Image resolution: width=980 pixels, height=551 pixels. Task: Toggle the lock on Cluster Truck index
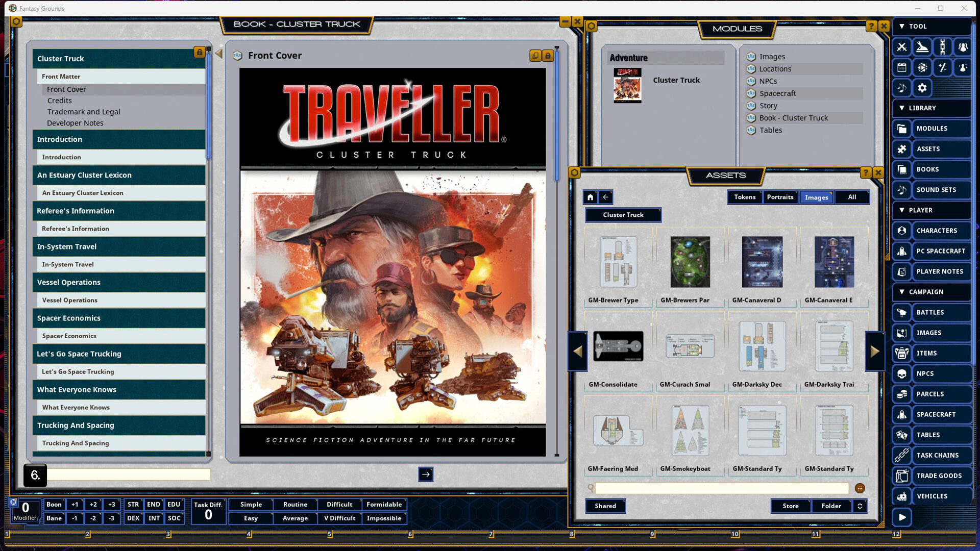[200, 52]
